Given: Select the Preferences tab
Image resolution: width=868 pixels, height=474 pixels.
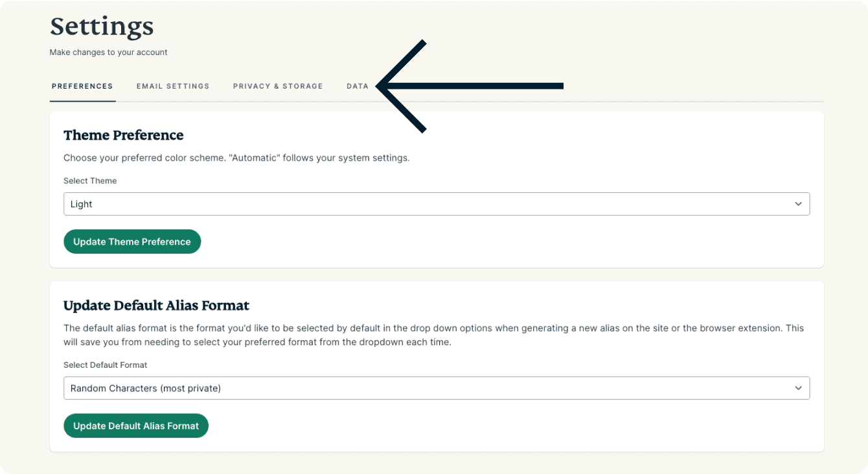Looking at the screenshot, I should 82,86.
